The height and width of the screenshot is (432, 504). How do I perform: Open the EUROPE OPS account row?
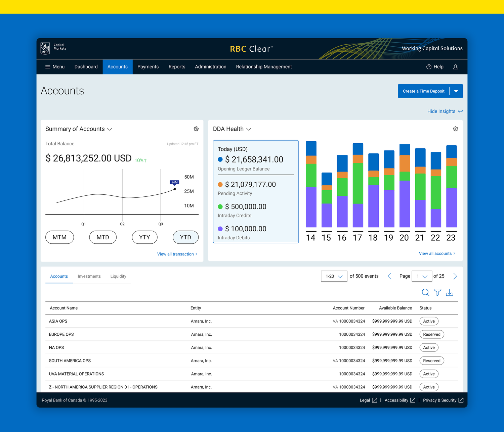point(252,334)
